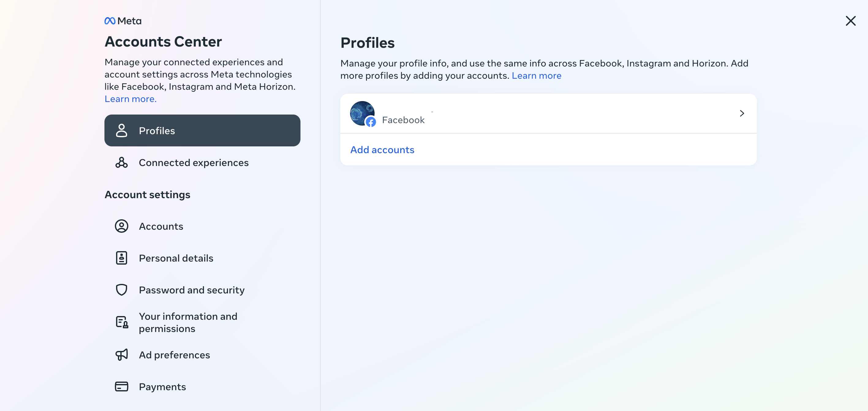
Task: Click the Add accounts link
Action: tap(382, 149)
